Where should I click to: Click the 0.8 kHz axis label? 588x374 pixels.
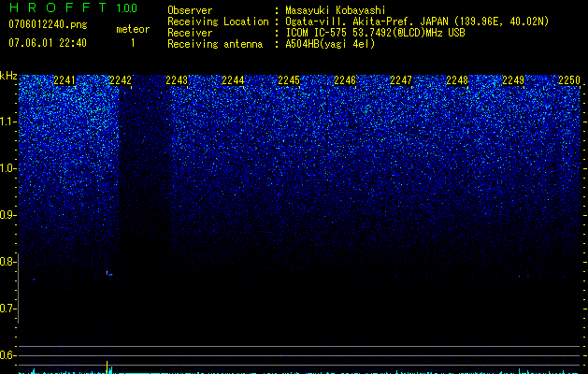point(8,262)
